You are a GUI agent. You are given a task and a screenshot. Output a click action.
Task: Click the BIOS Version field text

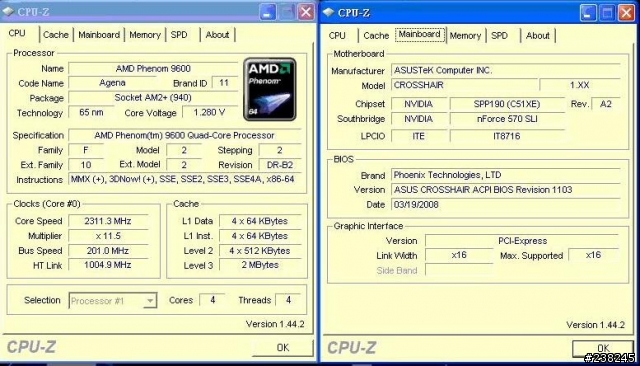(506, 190)
